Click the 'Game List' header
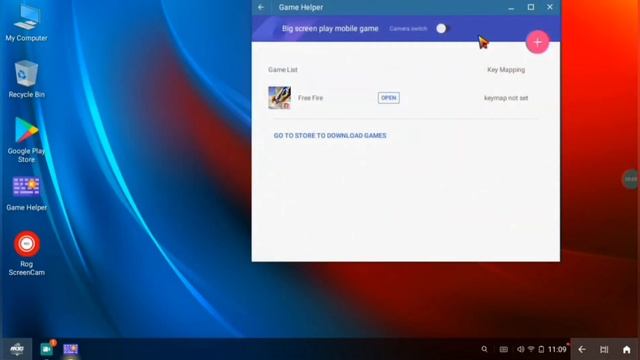The image size is (640, 360). point(282,70)
